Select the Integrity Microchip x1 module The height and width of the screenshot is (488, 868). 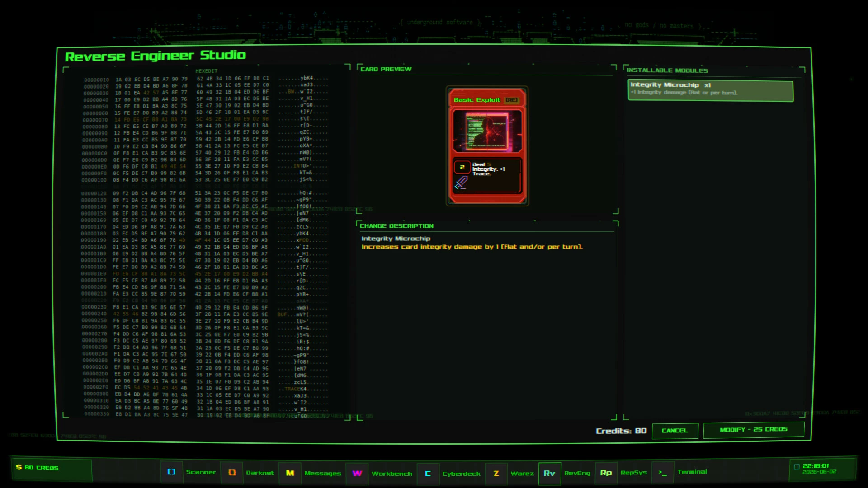pos(710,90)
